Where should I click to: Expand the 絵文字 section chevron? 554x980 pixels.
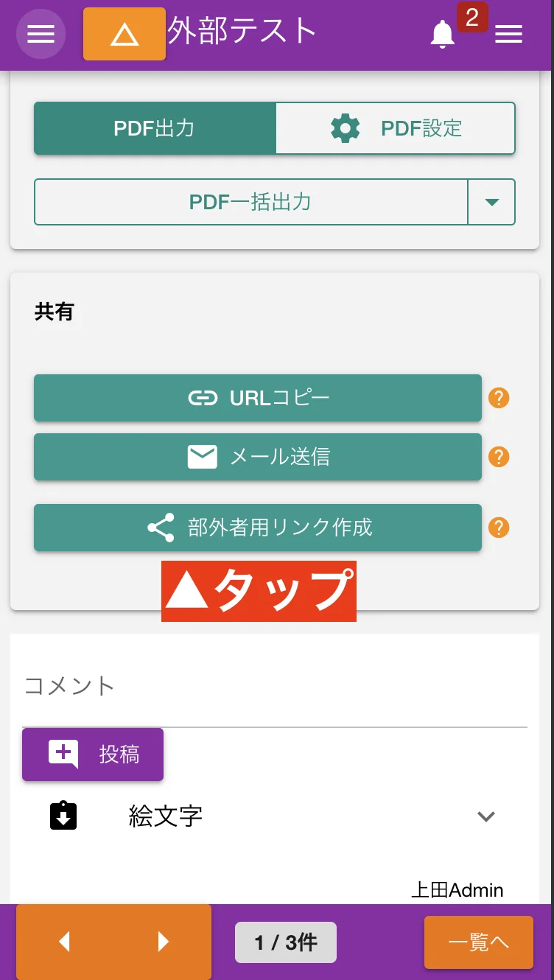click(x=485, y=816)
